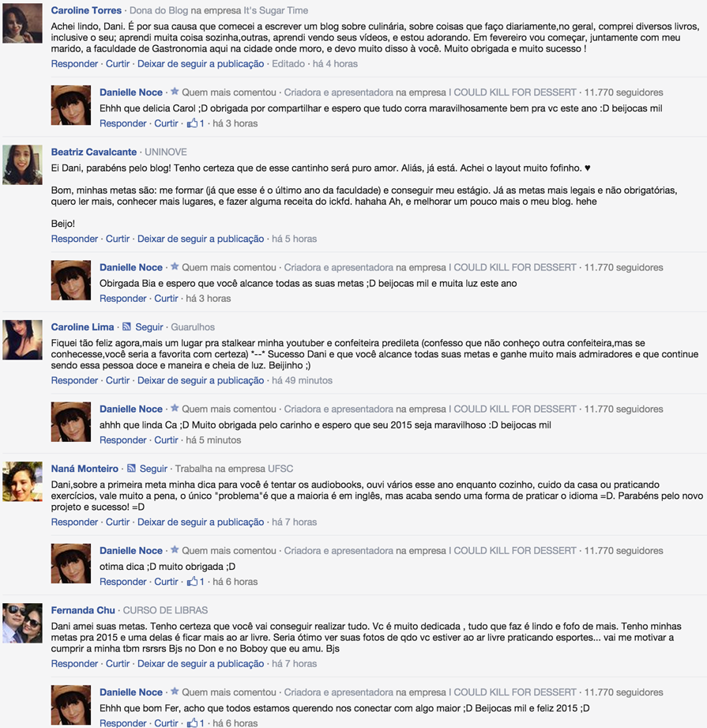Click the like thumb icon under Carol reply

[192, 123]
